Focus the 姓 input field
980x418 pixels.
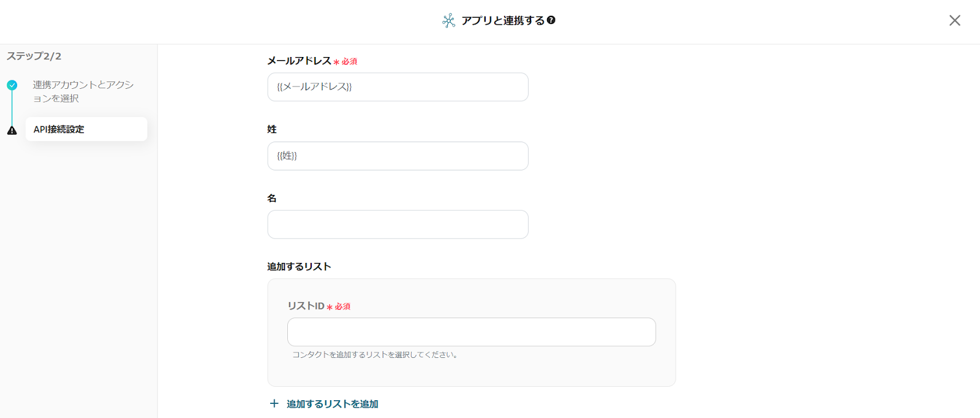coord(398,156)
